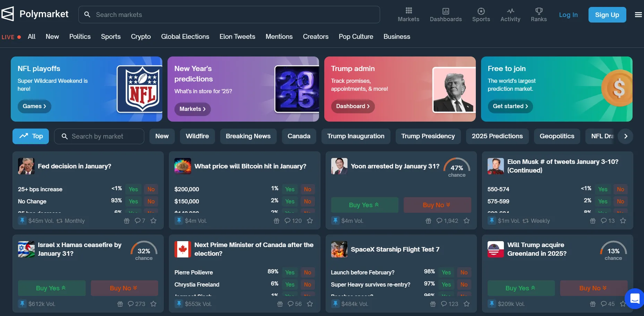This screenshot has width=644, height=316.
Task: Select Yes for No Change Fed option
Action: tap(133, 201)
